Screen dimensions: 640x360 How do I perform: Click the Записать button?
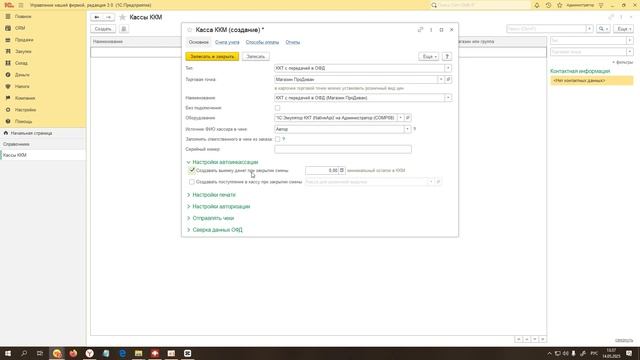pyautogui.click(x=256, y=56)
